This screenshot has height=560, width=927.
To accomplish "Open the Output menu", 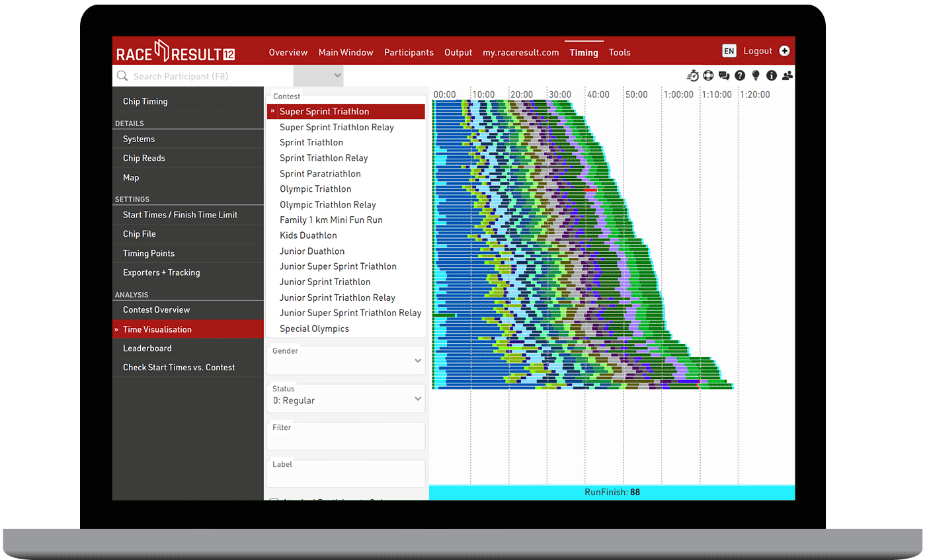I will 458,52.
